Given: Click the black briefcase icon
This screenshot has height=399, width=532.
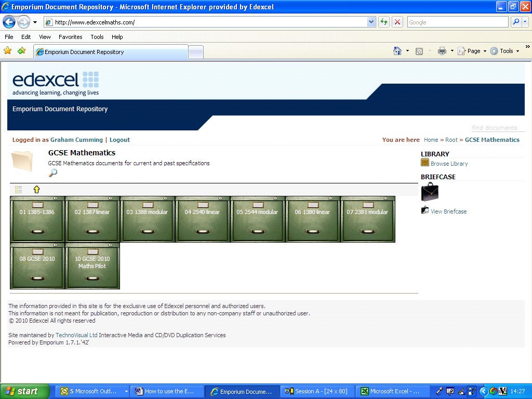Looking at the screenshot, I should tap(430, 192).
